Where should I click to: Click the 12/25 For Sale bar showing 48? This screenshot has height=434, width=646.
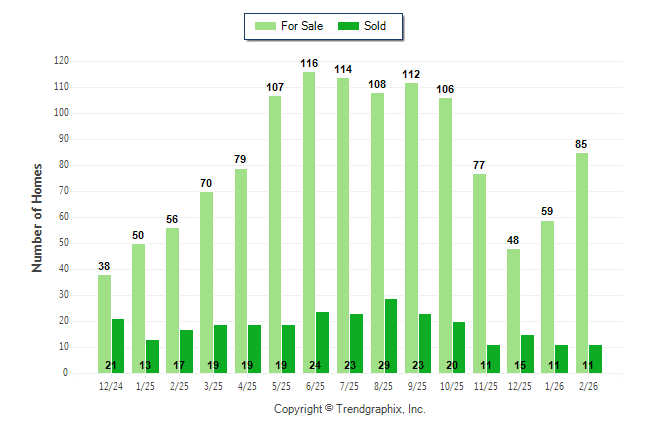[x=513, y=311]
